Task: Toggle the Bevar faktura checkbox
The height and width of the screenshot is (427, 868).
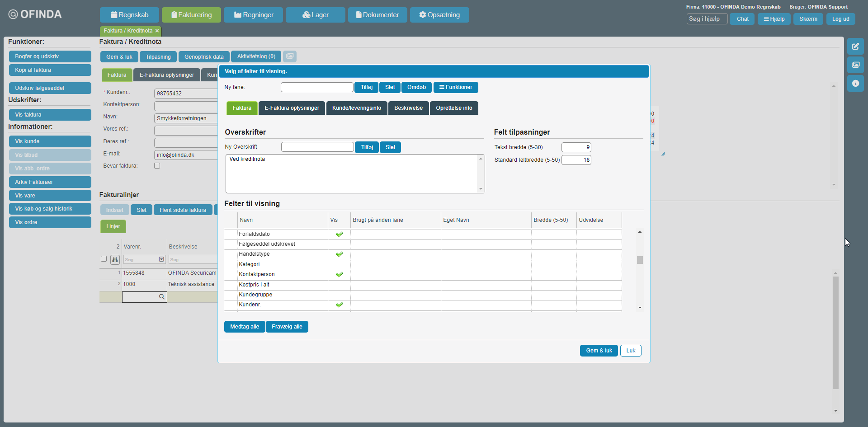Action: click(157, 166)
